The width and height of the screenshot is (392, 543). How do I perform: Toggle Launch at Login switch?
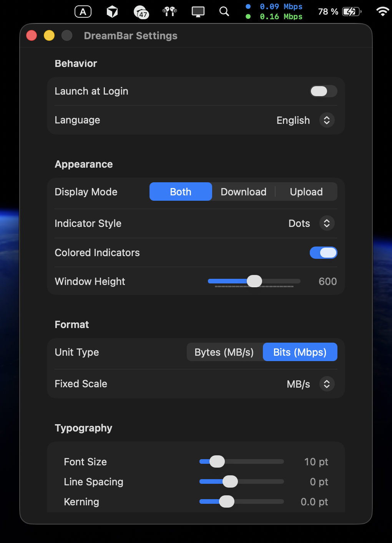[x=324, y=91]
